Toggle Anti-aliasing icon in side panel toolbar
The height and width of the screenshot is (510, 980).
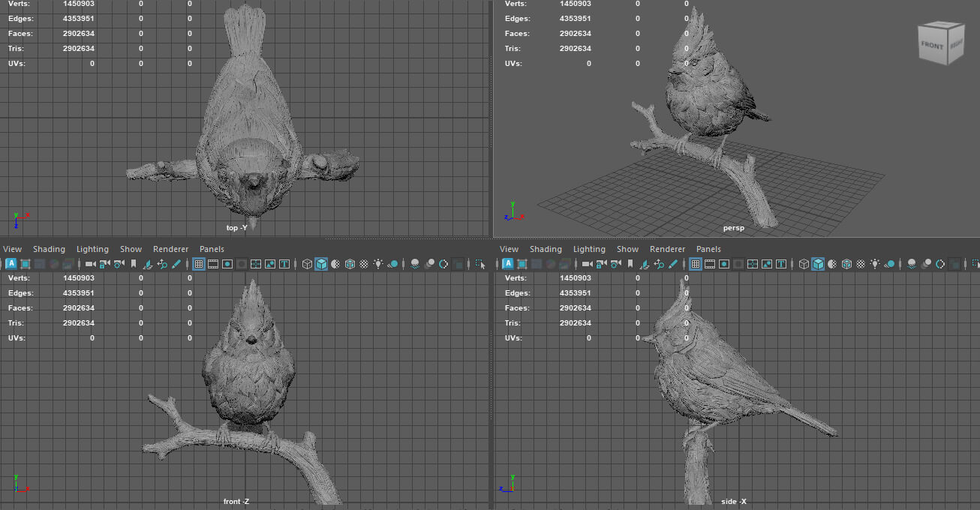tap(940, 264)
